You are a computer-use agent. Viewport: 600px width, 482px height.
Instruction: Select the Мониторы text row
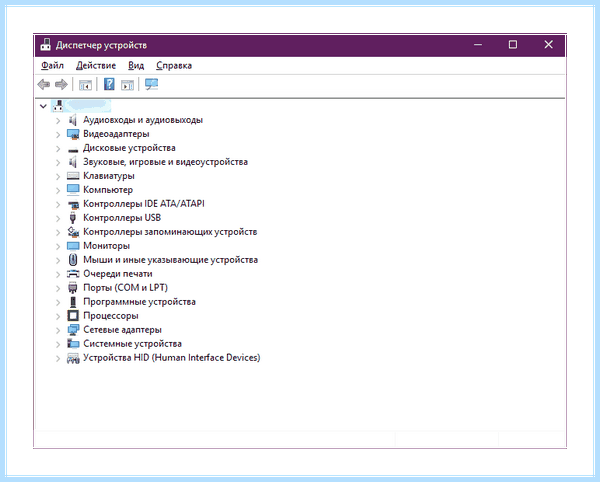(x=106, y=246)
